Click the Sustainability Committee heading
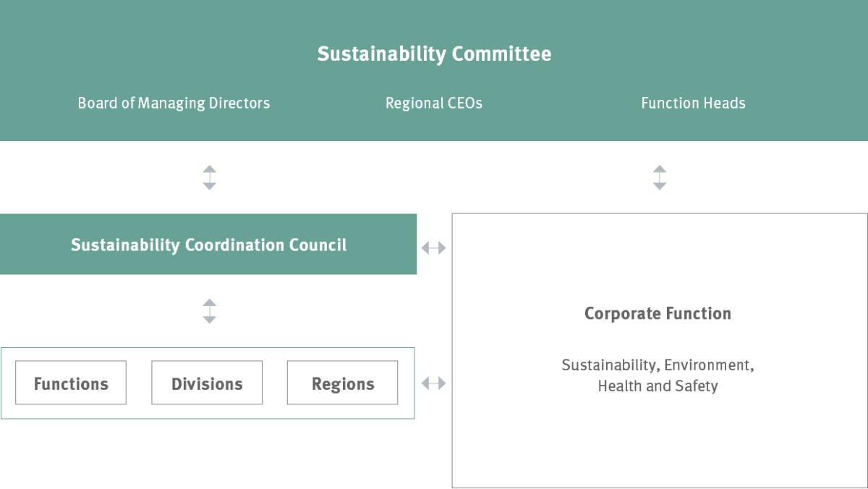The image size is (868, 489). click(434, 54)
